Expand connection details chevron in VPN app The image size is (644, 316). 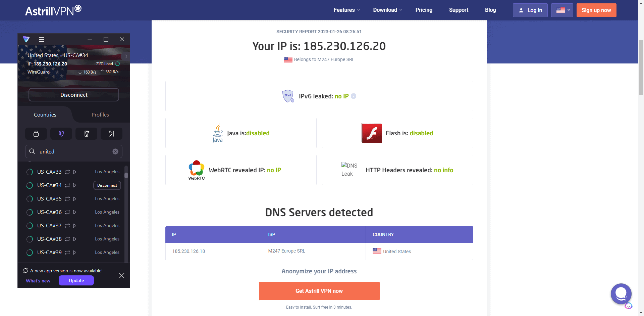(126, 56)
